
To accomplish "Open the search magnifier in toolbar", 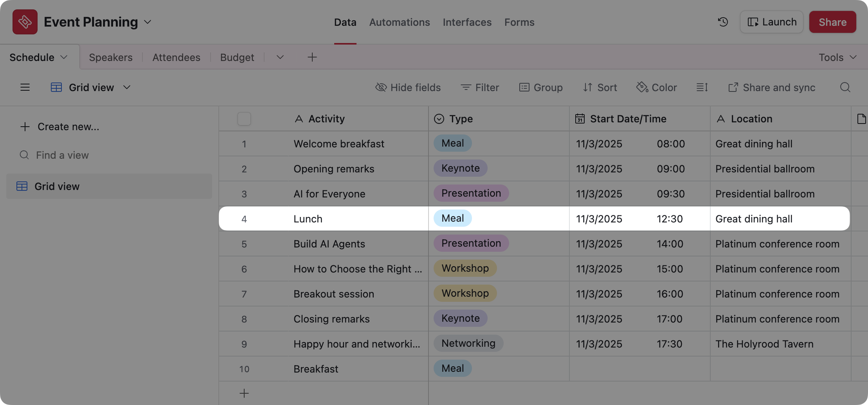I will (x=845, y=87).
